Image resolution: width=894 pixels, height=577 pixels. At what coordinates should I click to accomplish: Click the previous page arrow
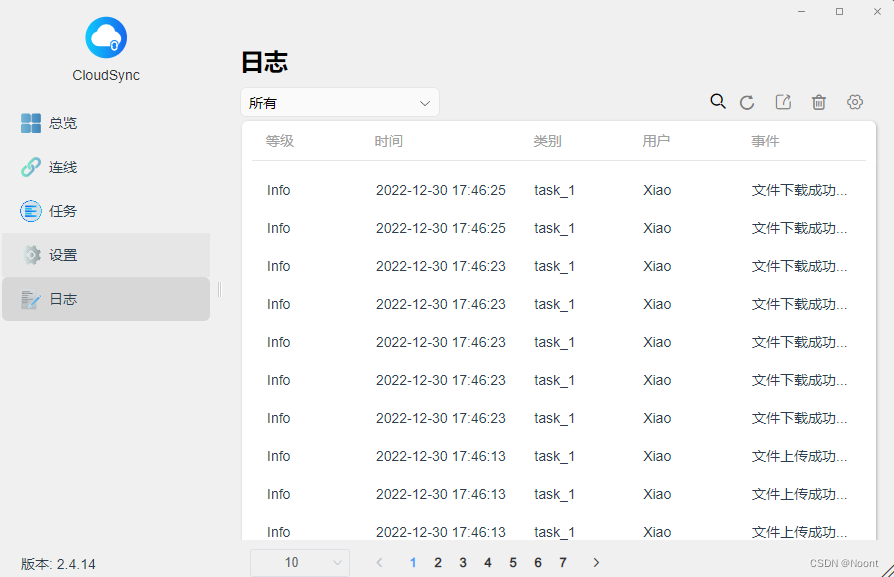379,563
